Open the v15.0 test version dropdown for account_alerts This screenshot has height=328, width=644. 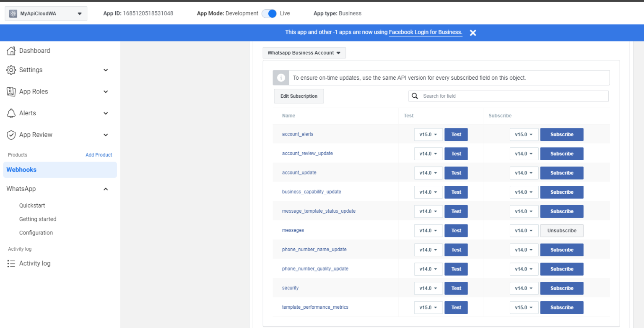(x=428, y=134)
